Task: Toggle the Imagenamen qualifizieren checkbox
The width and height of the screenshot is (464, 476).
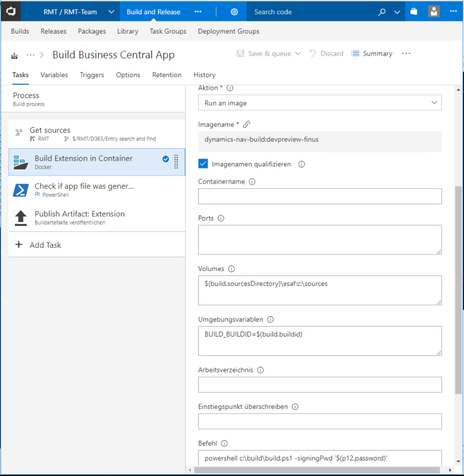Action: tap(203, 164)
